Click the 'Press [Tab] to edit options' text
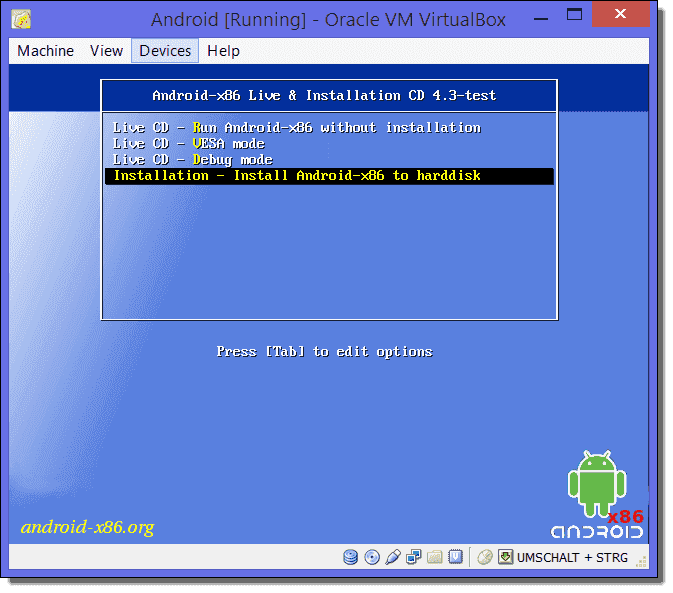The image size is (673, 593). (324, 351)
